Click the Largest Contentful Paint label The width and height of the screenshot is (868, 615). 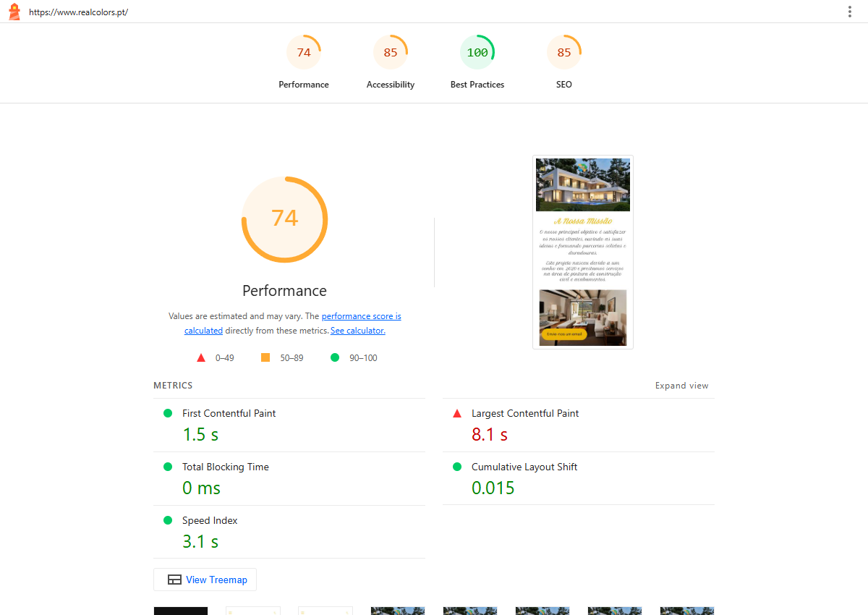tap(525, 413)
